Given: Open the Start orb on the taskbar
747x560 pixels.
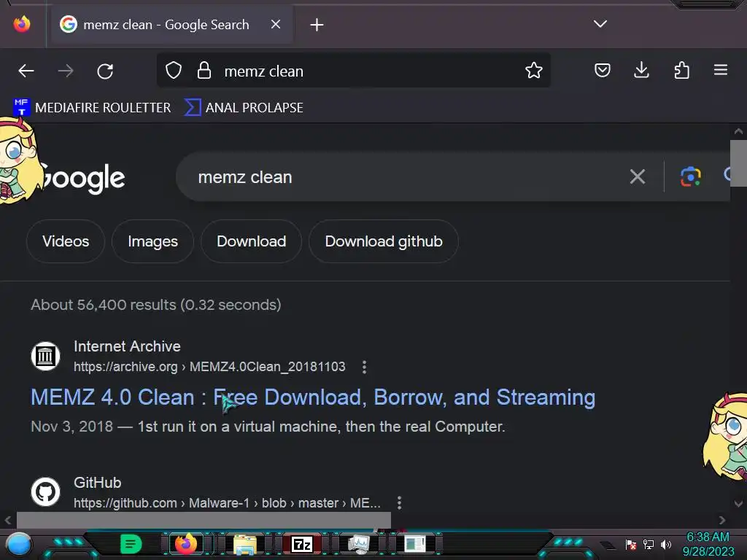Looking at the screenshot, I should click(19, 544).
